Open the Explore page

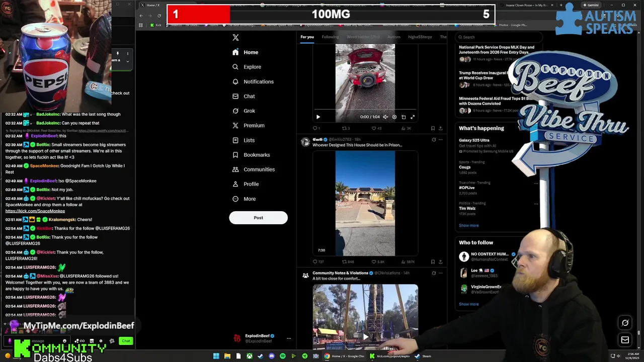coord(247,67)
